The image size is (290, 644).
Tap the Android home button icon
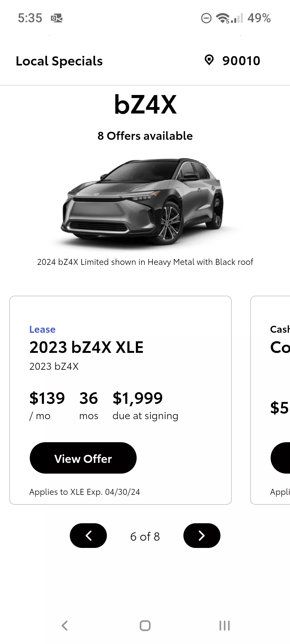(145, 625)
